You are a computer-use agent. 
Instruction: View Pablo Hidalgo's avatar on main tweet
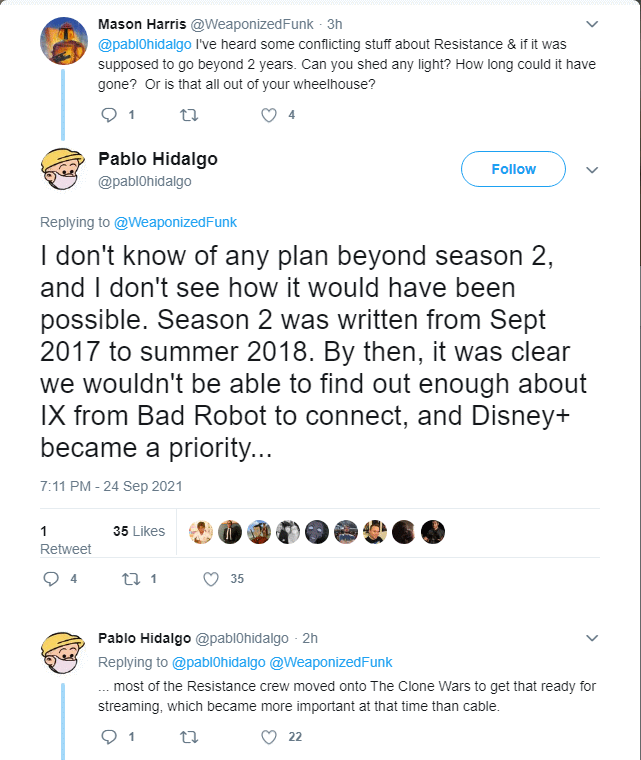point(61,170)
